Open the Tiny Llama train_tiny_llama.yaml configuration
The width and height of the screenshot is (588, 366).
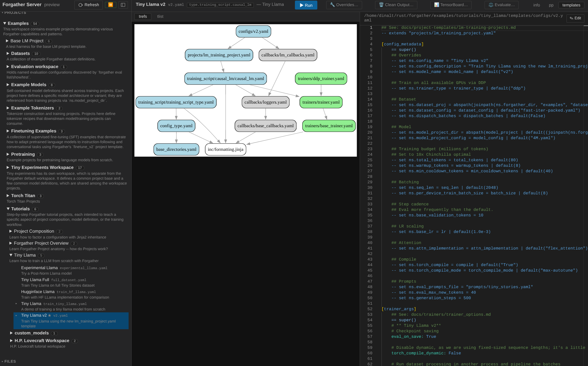coord(71,306)
